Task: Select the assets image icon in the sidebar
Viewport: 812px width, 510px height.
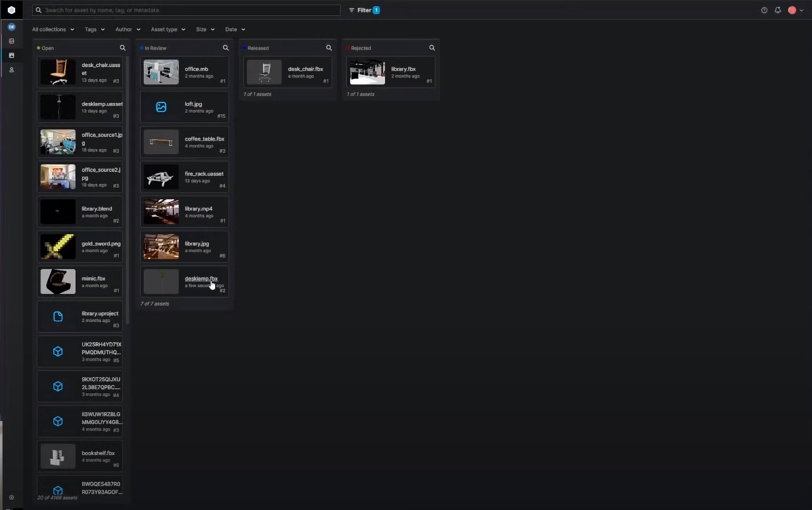Action: point(12,55)
